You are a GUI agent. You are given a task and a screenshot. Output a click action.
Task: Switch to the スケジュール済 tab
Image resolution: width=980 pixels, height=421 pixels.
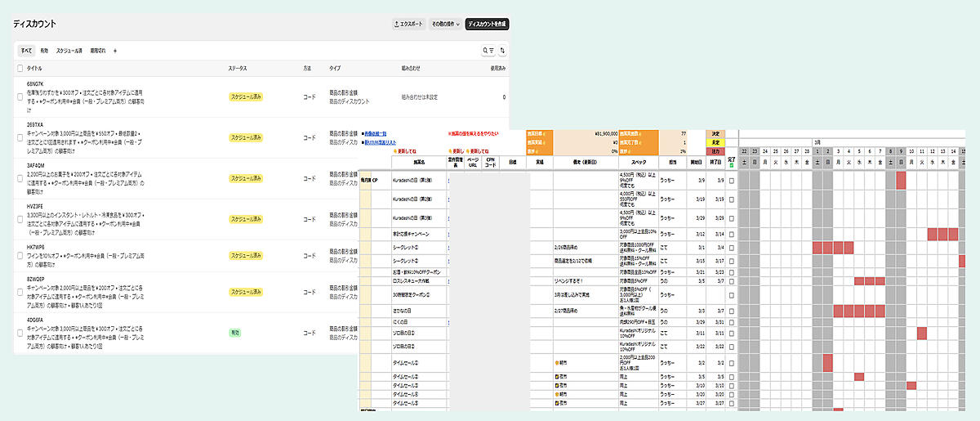(x=69, y=51)
